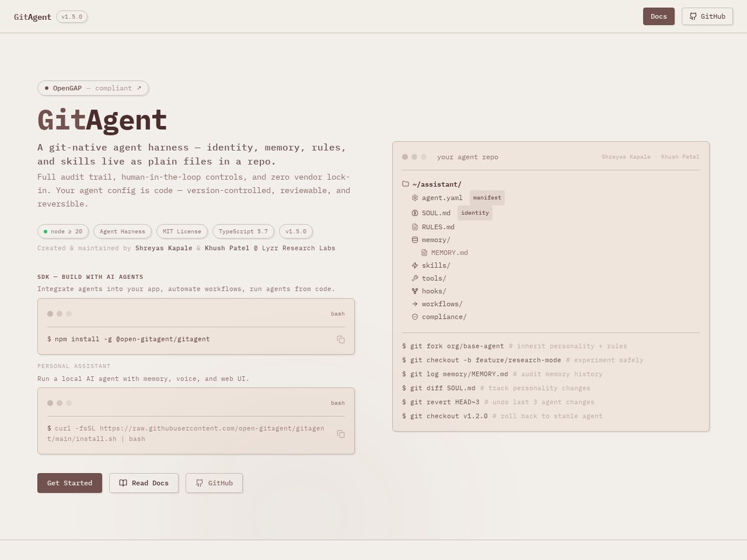Open the Read Docs button

tap(144, 483)
